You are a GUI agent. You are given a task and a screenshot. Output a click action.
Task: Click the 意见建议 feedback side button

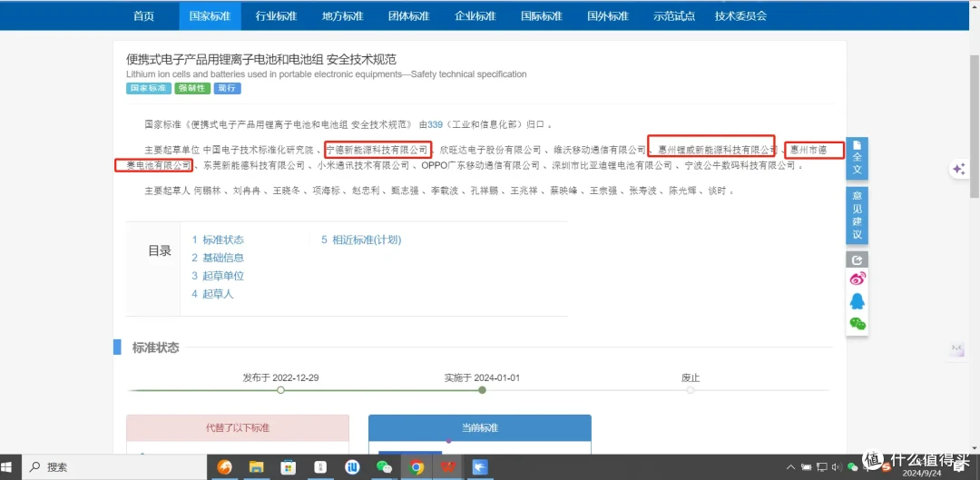click(857, 216)
